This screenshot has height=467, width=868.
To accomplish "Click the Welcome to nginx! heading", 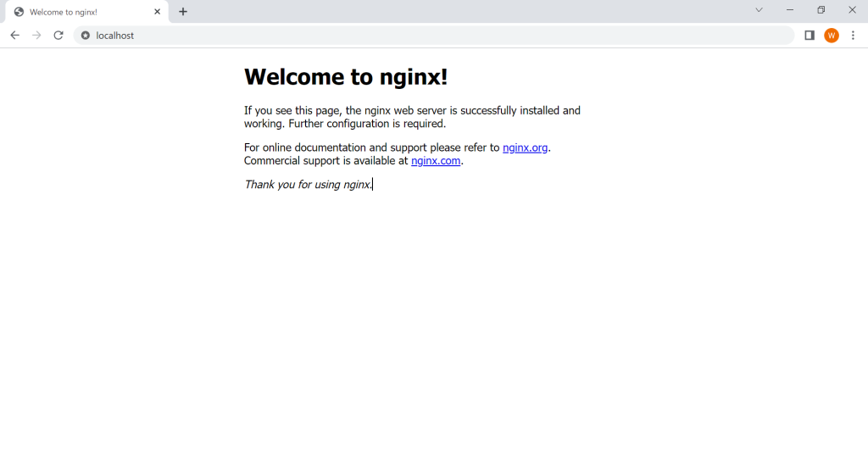I will tap(346, 77).
